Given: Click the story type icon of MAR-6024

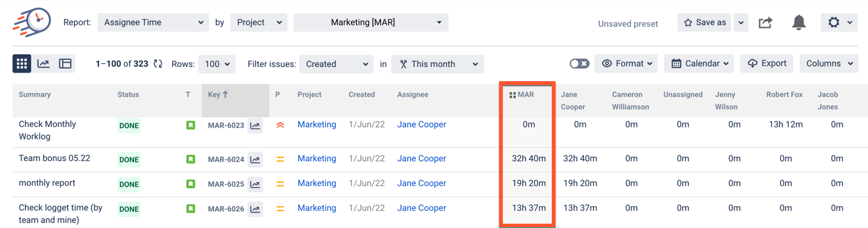Looking at the screenshot, I should coord(191,159).
